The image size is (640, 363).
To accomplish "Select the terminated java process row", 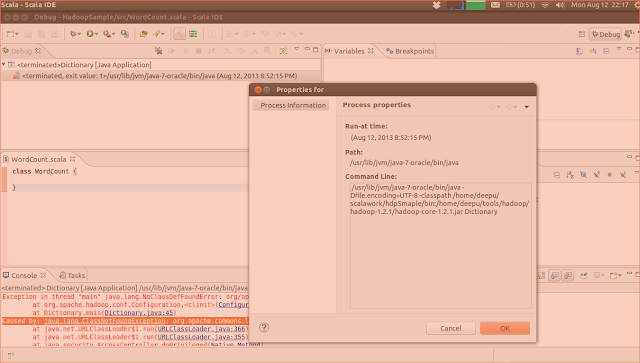I will [x=161, y=76].
